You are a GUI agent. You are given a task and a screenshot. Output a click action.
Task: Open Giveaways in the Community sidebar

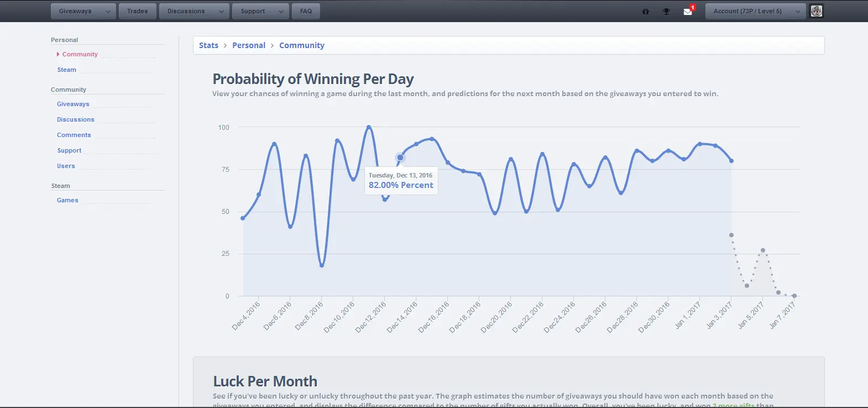coord(73,104)
